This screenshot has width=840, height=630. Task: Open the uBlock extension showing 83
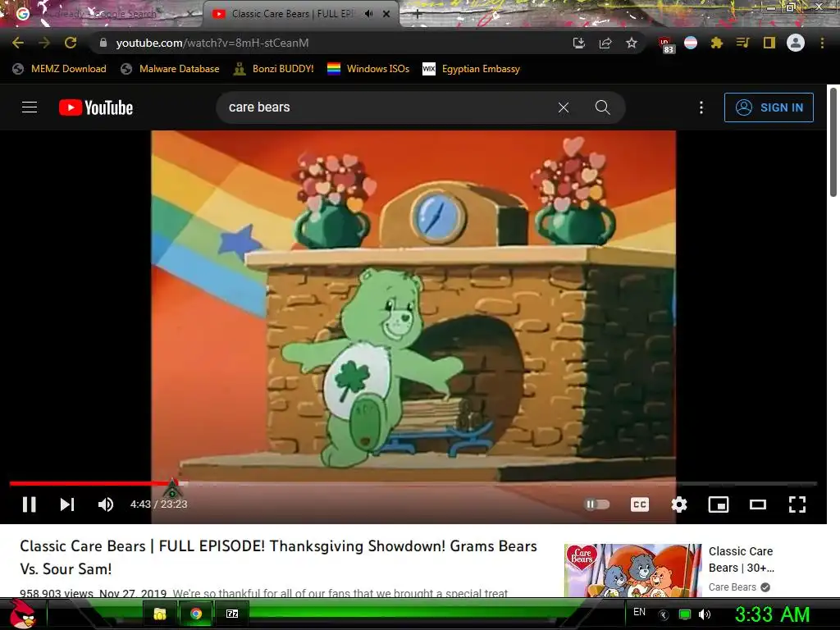[665, 44]
